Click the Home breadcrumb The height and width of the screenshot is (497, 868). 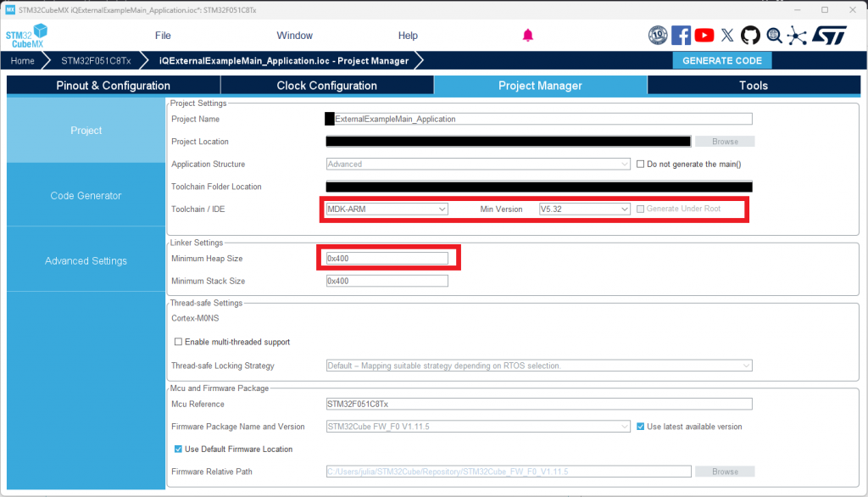23,61
